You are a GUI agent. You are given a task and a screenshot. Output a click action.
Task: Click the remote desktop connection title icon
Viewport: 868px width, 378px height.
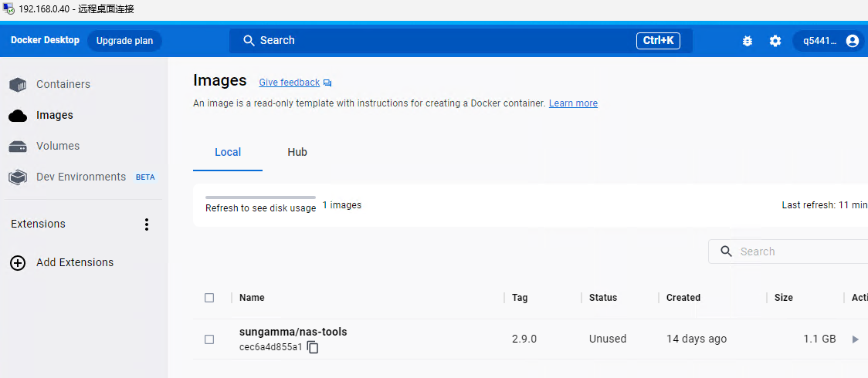click(x=8, y=9)
